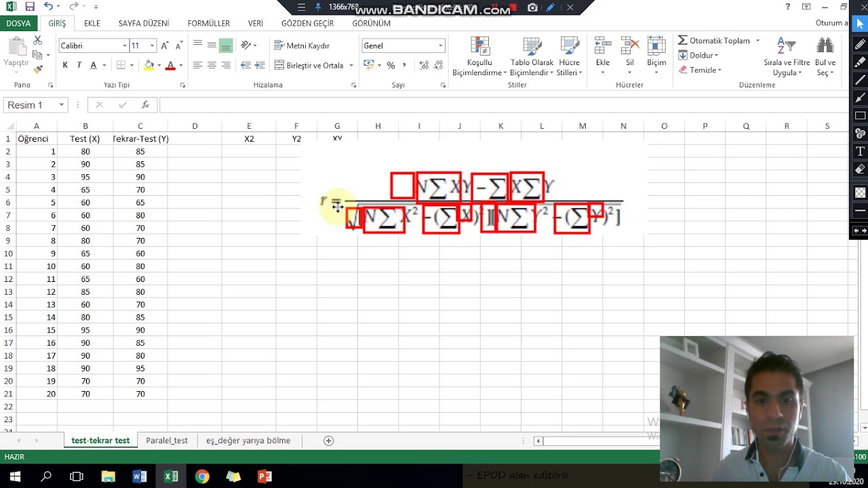Click the Format Painter brush icon
Screen dimensions: 868x488
pos(37,68)
